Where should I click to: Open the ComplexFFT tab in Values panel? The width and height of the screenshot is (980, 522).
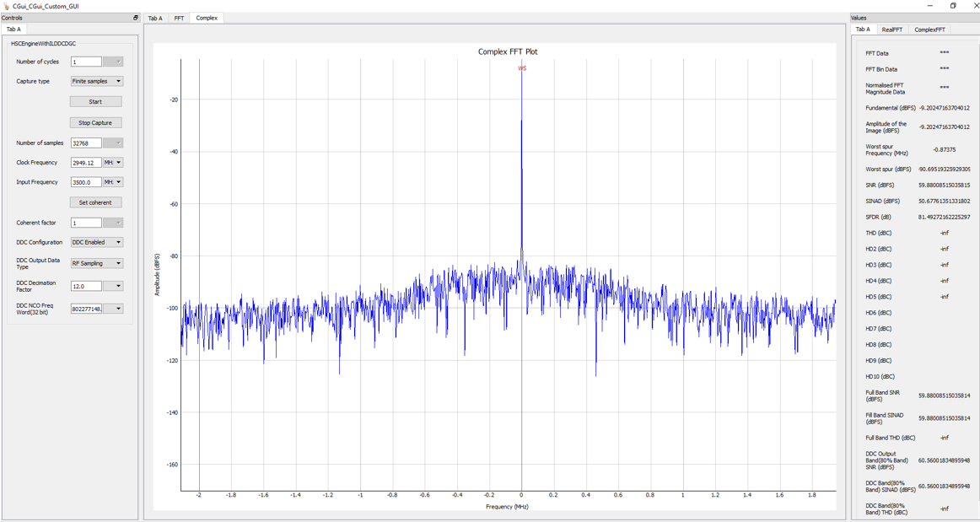(930, 29)
